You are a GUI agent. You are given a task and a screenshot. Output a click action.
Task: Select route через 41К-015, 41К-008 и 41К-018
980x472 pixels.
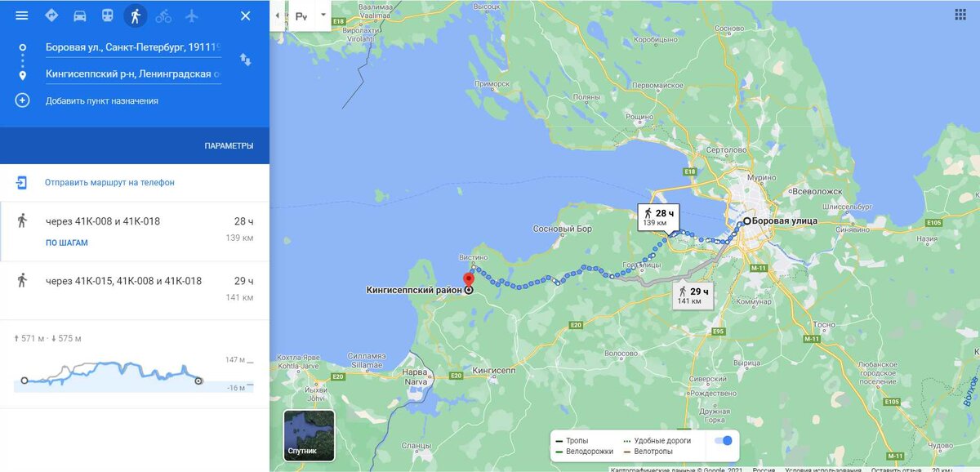tap(135, 291)
